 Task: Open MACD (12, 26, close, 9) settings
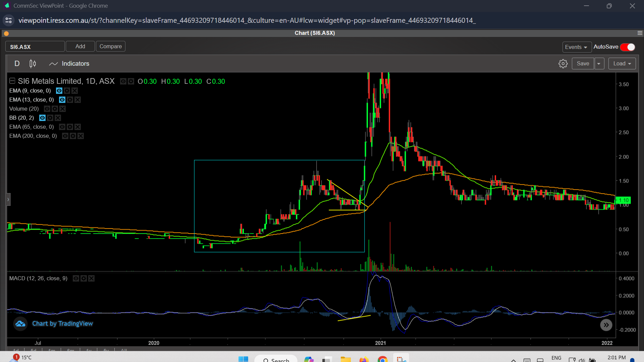click(84, 279)
